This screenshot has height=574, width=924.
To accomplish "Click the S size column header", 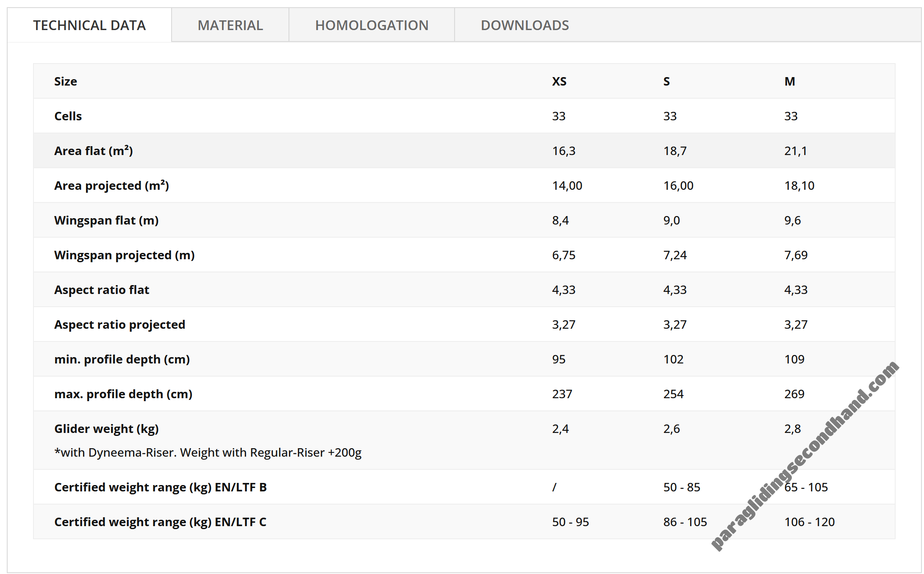I will coord(666,81).
